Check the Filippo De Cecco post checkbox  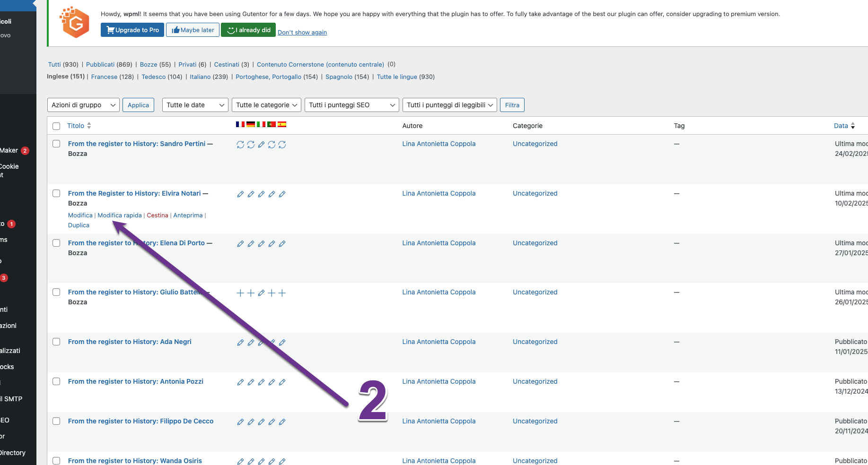[56, 421]
